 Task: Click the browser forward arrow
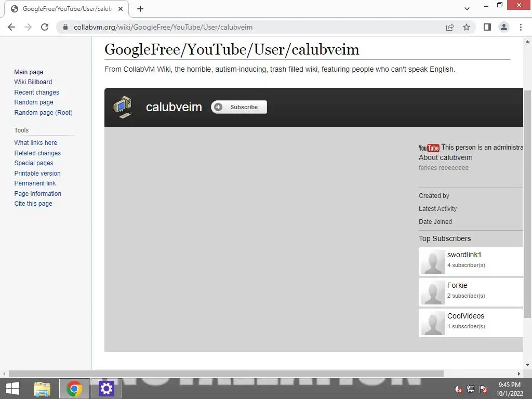[x=28, y=27]
